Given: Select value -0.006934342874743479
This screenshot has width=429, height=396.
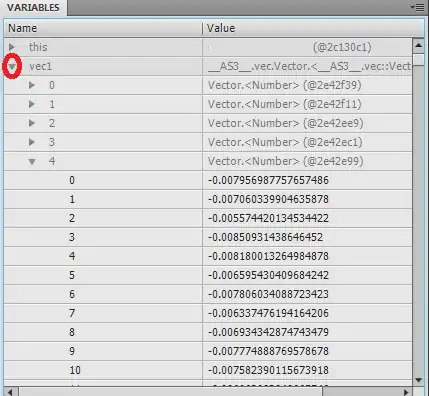Looking at the screenshot, I should pyautogui.click(x=268, y=332).
